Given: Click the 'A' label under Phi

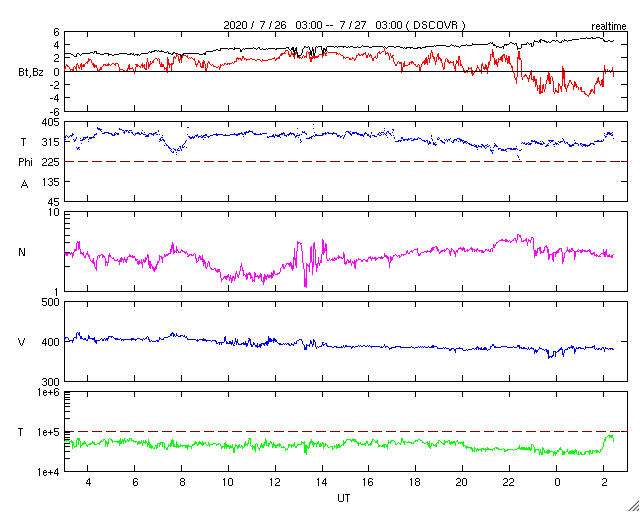Looking at the screenshot, I should (24, 184).
